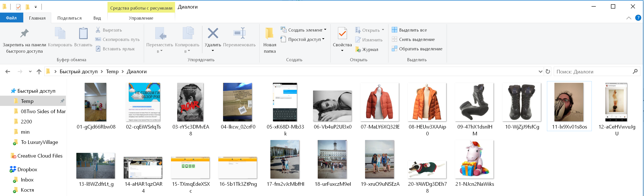Select the 2200 folder in sidebar
Image resolution: width=644 pixels, height=196 pixels.
click(x=23, y=122)
